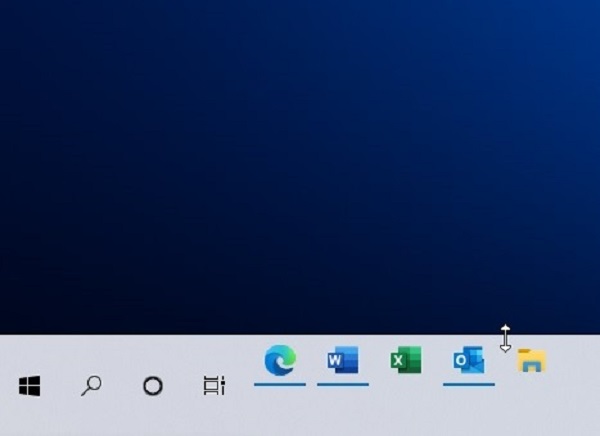The height and width of the screenshot is (436, 600).
Task: Open taskbar Search magnifier
Action: (x=91, y=386)
